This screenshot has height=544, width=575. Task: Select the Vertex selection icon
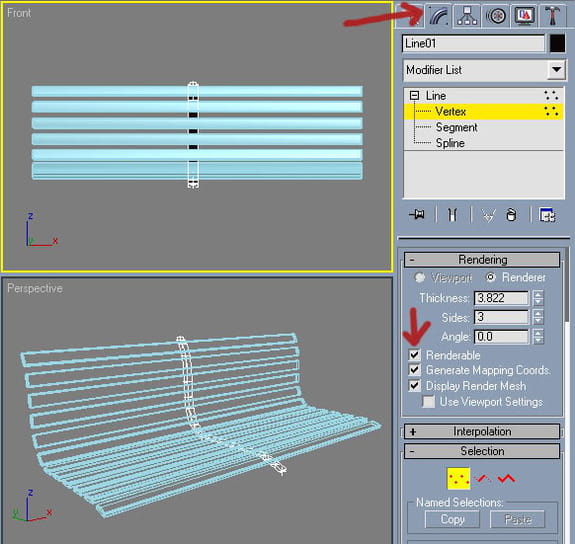[458, 478]
